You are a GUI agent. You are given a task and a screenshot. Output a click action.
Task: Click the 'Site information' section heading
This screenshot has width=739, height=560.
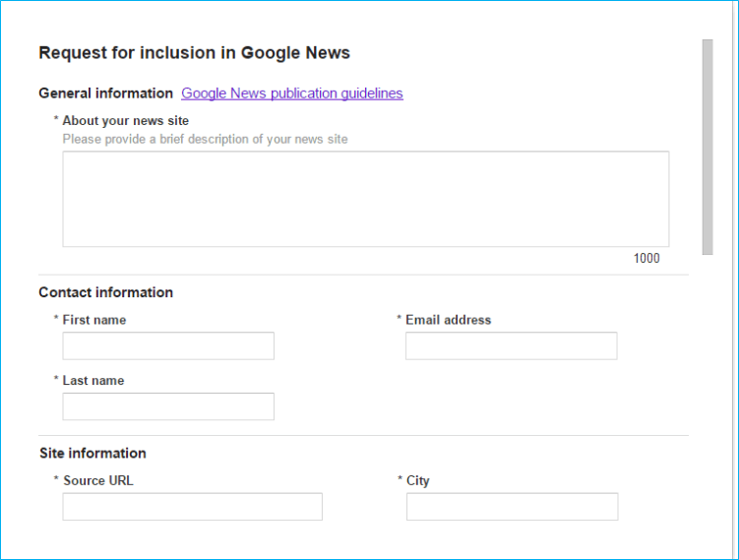tap(92, 454)
